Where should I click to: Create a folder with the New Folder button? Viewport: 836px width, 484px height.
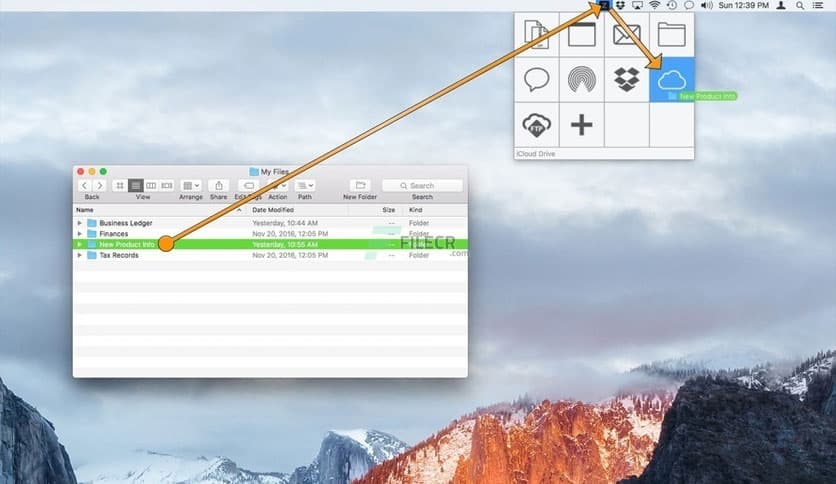(360, 185)
